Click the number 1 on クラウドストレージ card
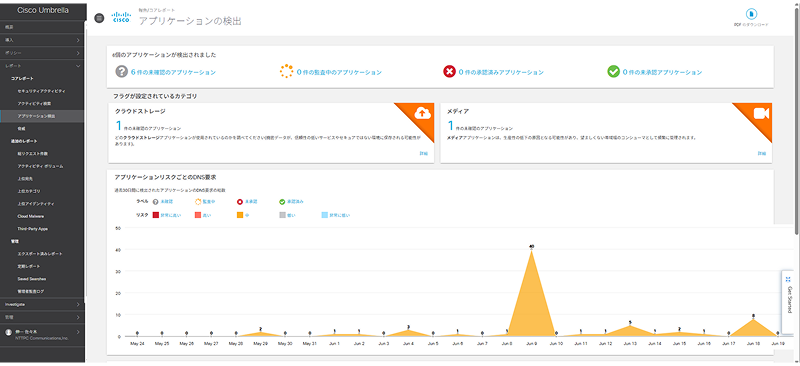 [118, 126]
